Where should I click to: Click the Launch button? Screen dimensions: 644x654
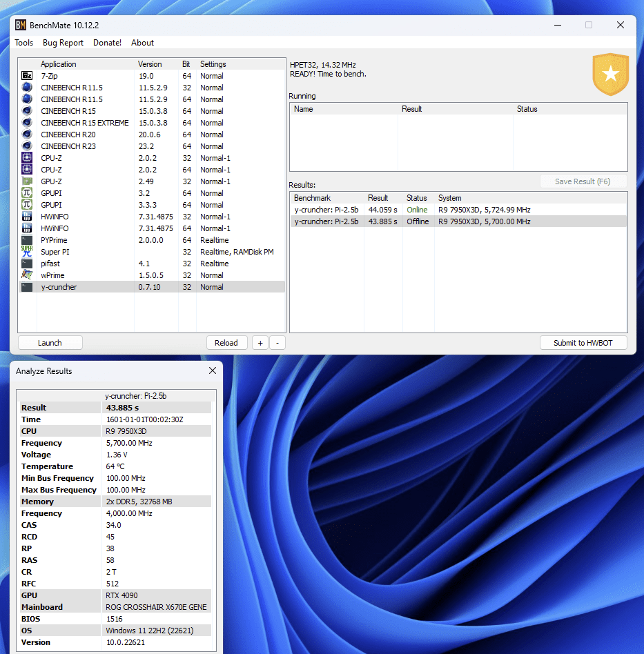pyautogui.click(x=50, y=343)
